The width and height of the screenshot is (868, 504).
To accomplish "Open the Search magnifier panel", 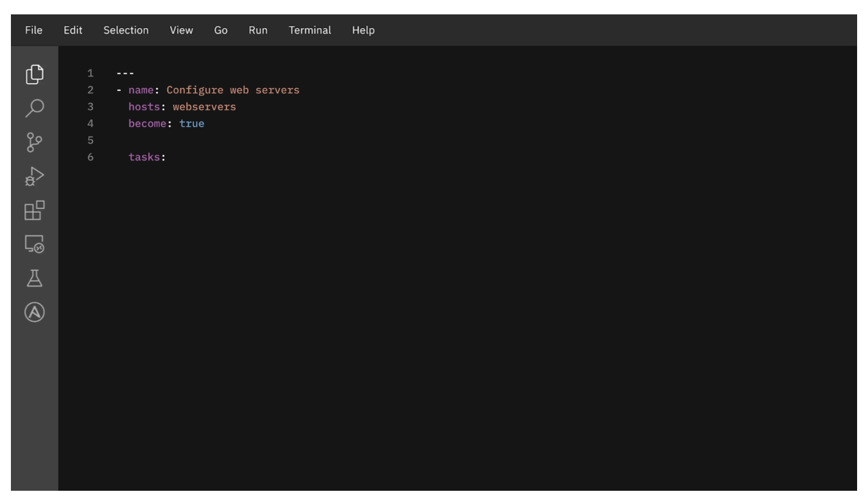I will (34, 108).
